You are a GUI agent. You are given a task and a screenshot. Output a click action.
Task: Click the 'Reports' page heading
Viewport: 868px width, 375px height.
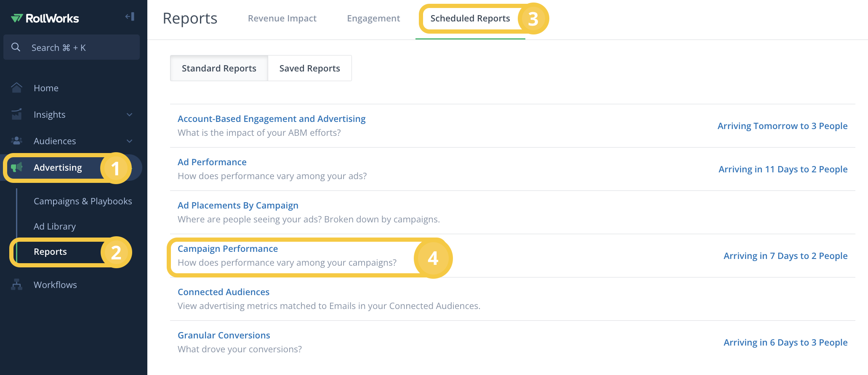[x=190, y=18]
